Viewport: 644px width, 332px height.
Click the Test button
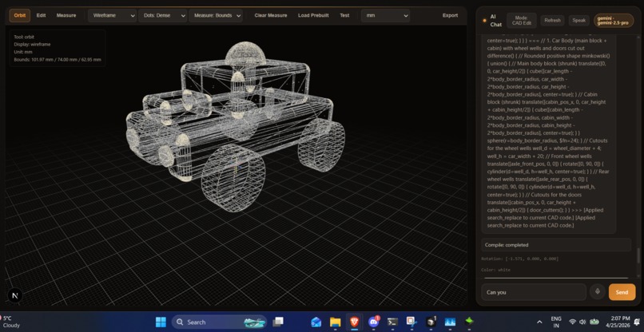point(344,16)
